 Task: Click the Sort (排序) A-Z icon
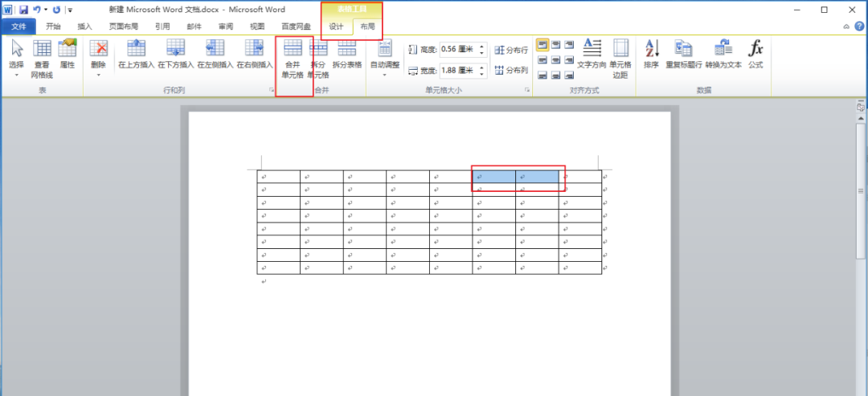click(x=651, y=55)
